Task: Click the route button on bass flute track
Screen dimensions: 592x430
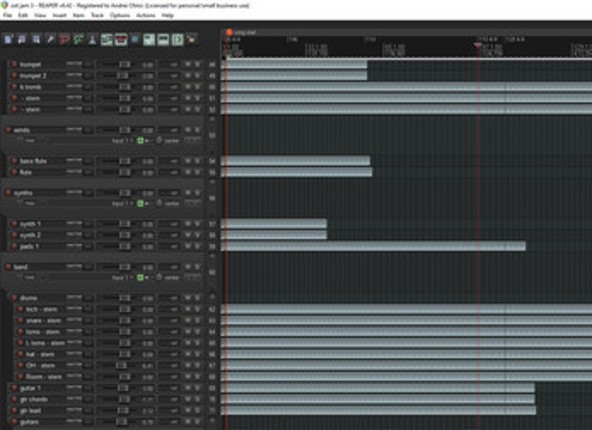Action: point(74,160)
